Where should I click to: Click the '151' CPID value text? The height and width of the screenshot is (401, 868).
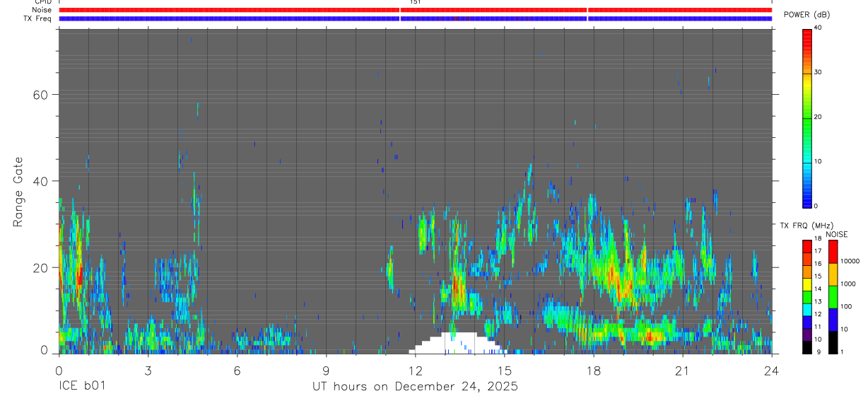[416, 2]
